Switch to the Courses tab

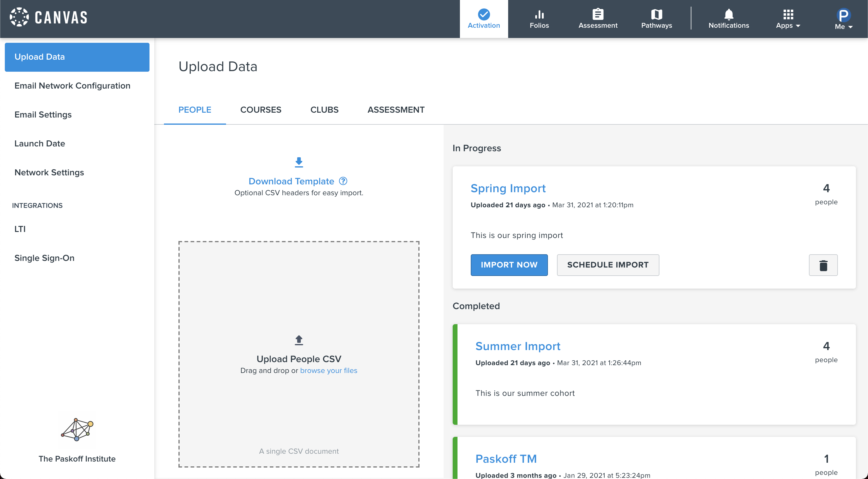[260, 110]
